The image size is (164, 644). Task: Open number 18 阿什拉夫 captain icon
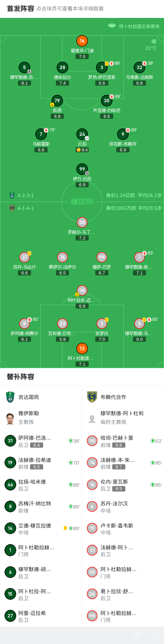click(x=82, y=290)
